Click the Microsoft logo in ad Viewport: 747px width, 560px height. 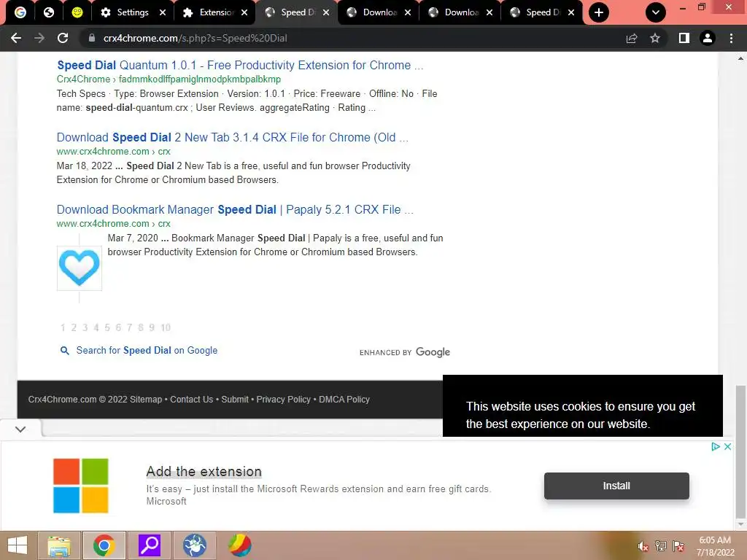point(80,486)
